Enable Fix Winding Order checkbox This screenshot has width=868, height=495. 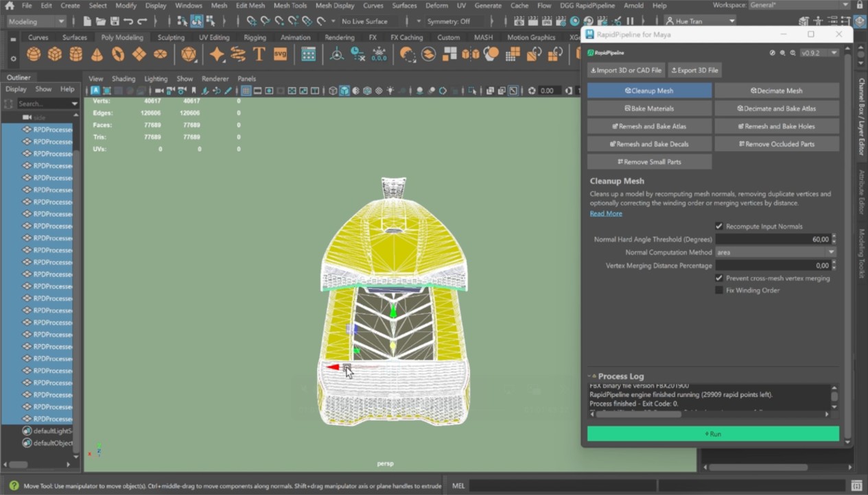pos(719,290)
